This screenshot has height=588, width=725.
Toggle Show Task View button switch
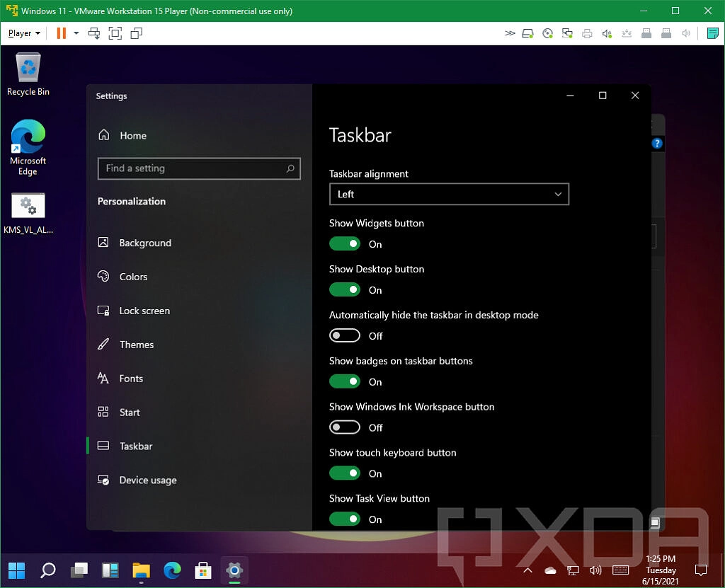[x=345, y=519]
